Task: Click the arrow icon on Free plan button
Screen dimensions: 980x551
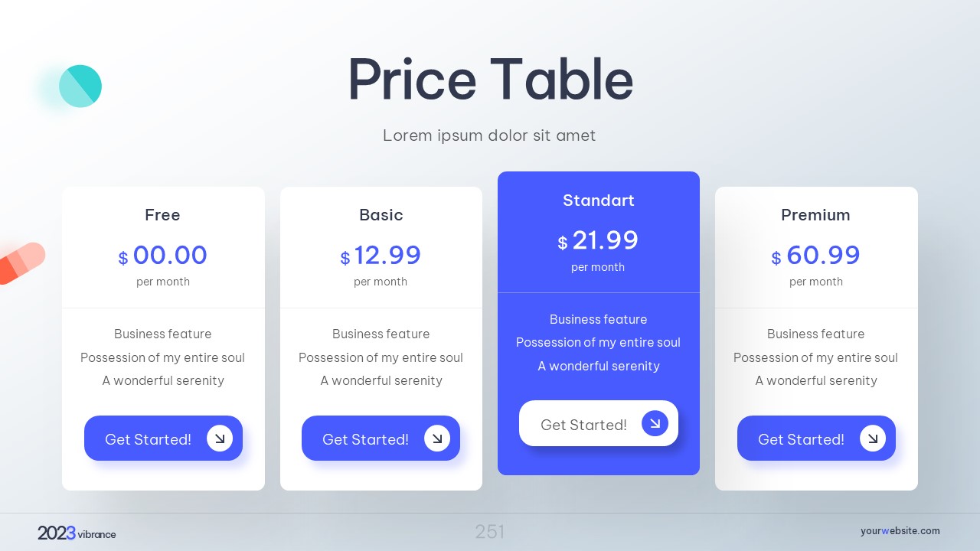Action: pos(220,439)
